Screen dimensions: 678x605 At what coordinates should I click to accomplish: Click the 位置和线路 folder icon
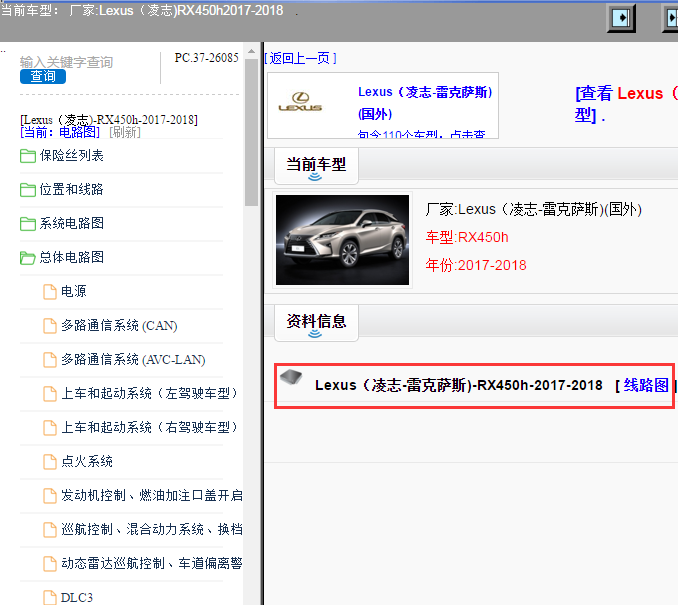[x=28, y=190]
